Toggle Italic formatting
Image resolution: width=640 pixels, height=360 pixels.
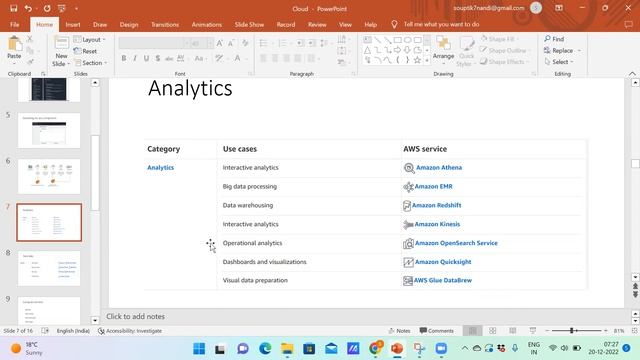point(135,58)
